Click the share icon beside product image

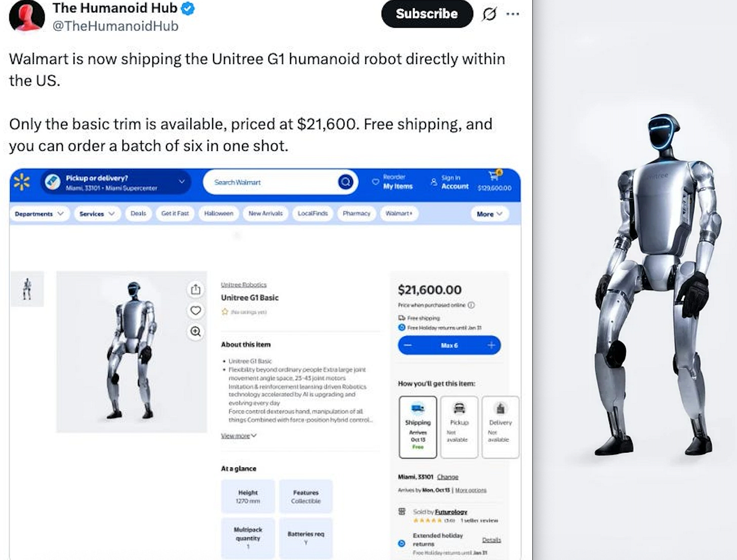(195, 289)
